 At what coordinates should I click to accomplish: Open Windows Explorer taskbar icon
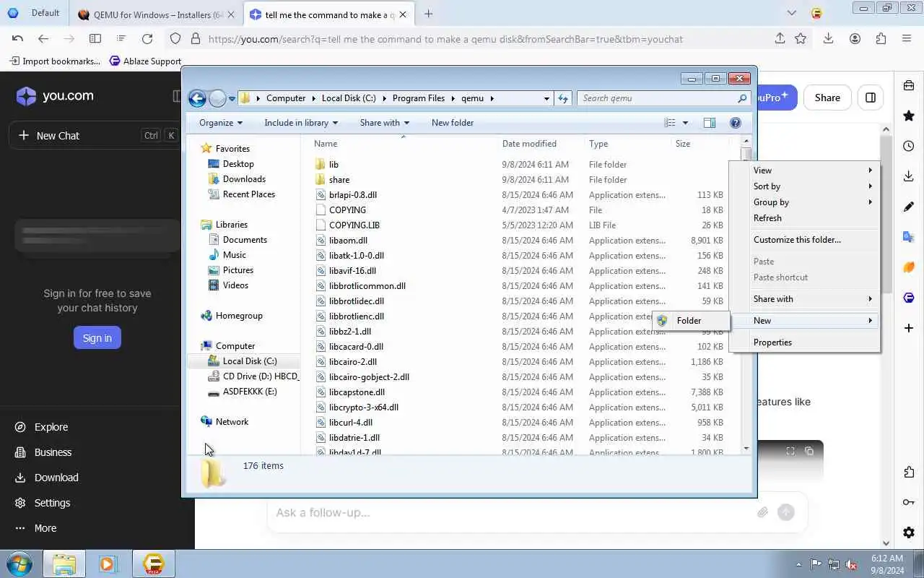pos(64,564)
